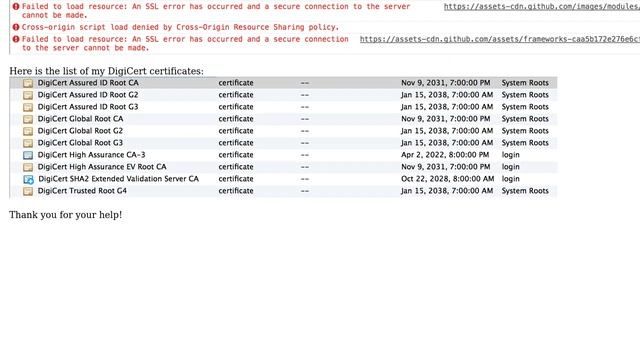
Task: Click the 'Here is the list of my DigiCert certificates' text
Action: pos(107,71)
